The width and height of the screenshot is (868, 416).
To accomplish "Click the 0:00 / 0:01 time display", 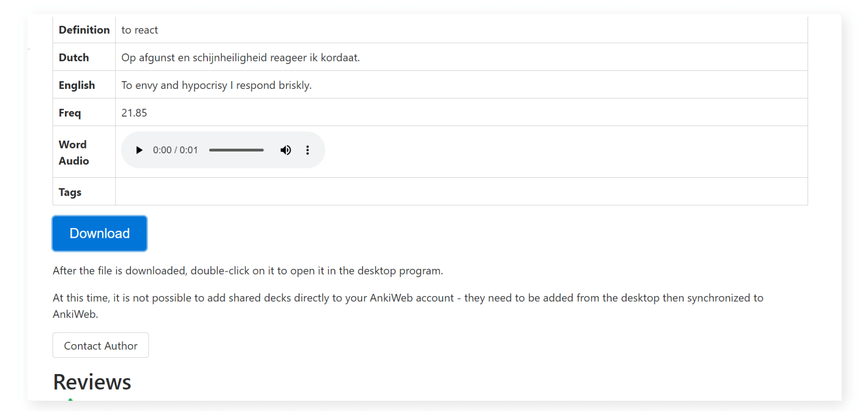I will click(175, 150).
